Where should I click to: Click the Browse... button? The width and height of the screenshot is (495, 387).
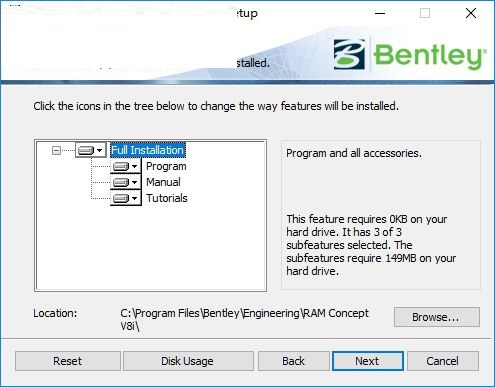(437, 317)
